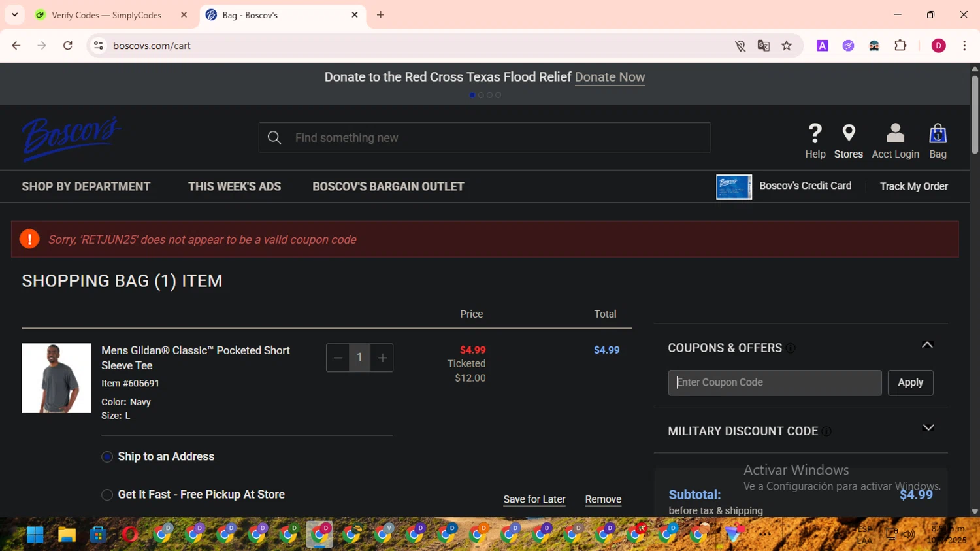Click the navy tee product thumbnail

pos(57,378)
